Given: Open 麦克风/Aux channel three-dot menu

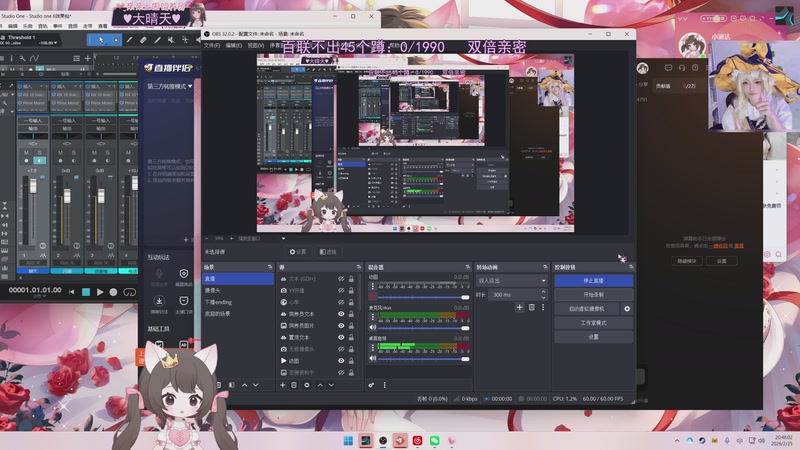Looking at the screenshot, I should (372, 317).
